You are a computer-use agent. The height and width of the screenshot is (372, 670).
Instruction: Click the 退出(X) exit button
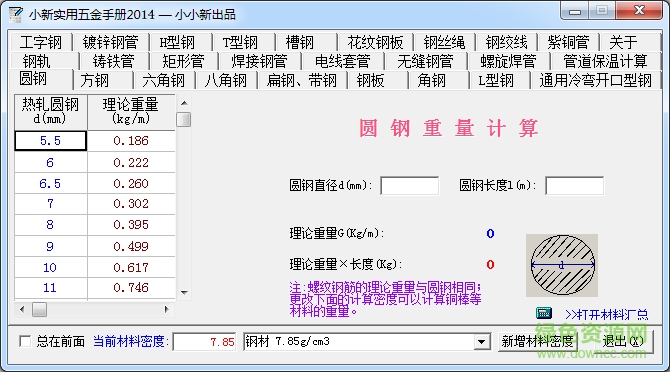tap(623, 341)
